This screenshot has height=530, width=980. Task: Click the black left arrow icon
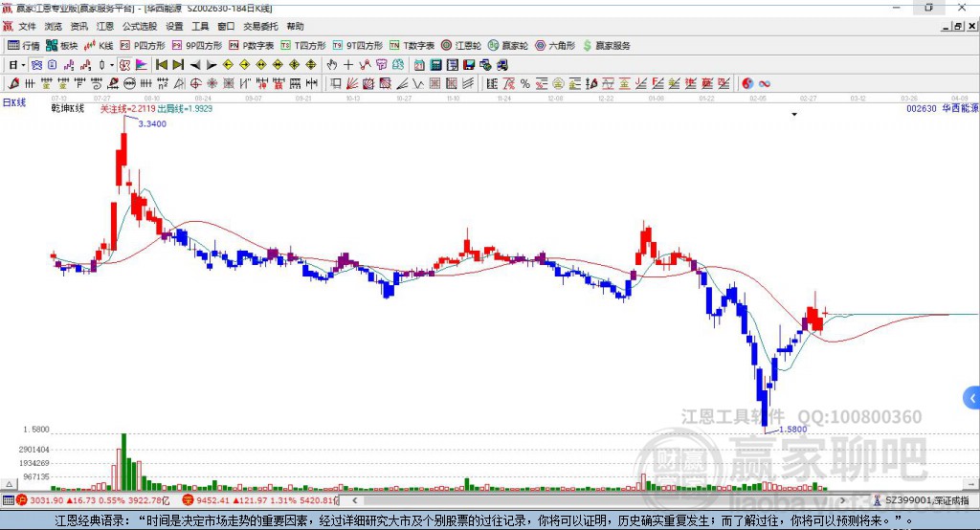click(x=195, y=65)
